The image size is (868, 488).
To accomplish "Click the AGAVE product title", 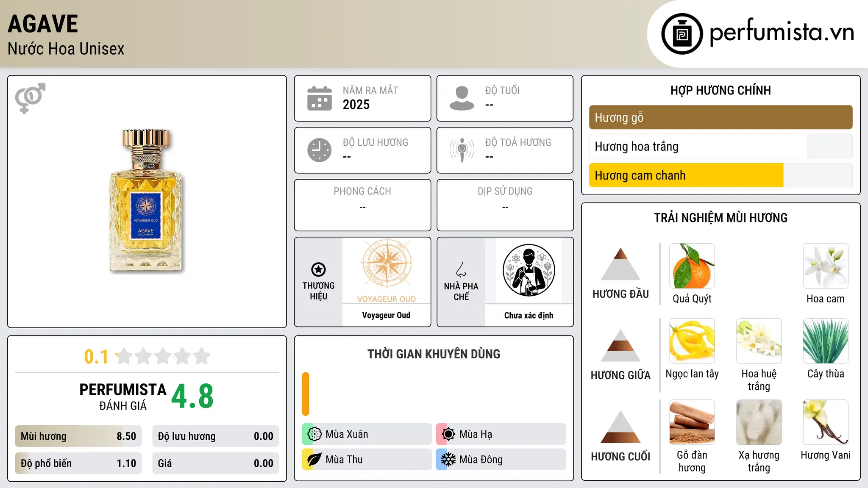I will 43,24.
